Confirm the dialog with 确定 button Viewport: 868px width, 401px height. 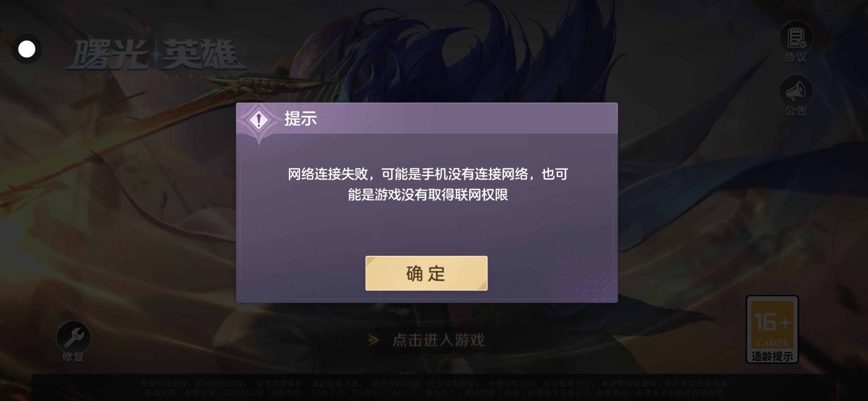pos(426,273)
